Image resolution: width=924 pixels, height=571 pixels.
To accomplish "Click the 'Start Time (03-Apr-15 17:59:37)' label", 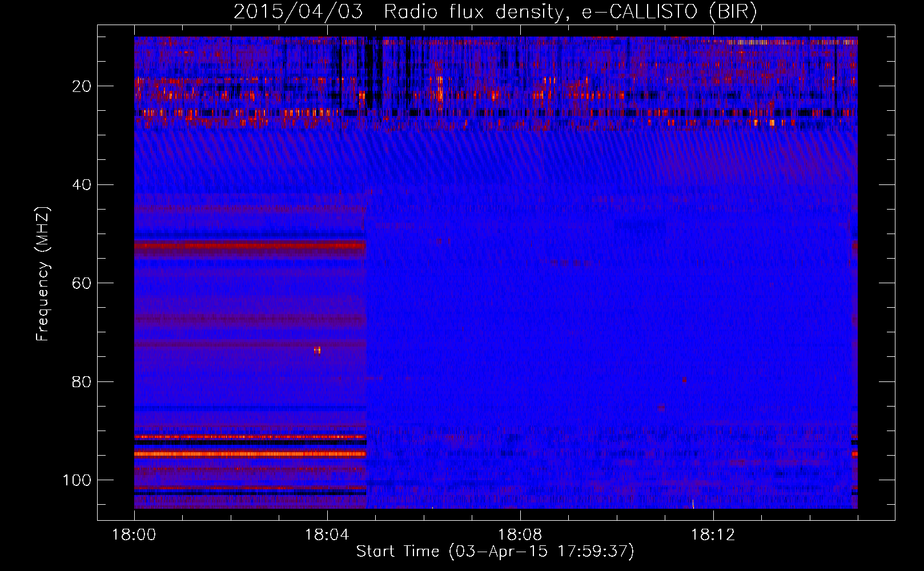I will coord(495,552).
